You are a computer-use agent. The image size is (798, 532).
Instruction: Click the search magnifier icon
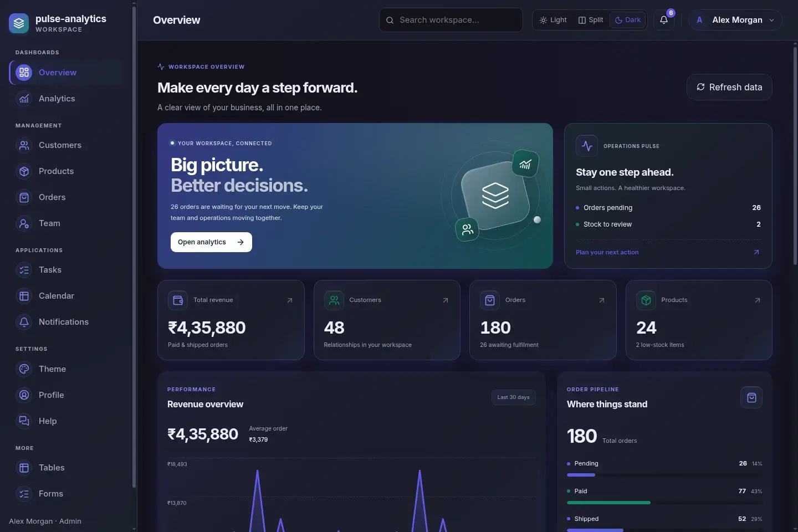pos(390,20)
